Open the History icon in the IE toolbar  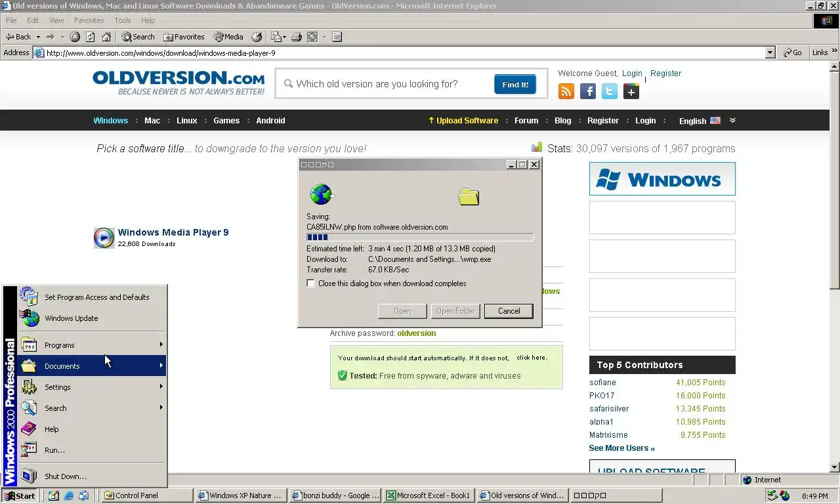(x=257, y=37)
